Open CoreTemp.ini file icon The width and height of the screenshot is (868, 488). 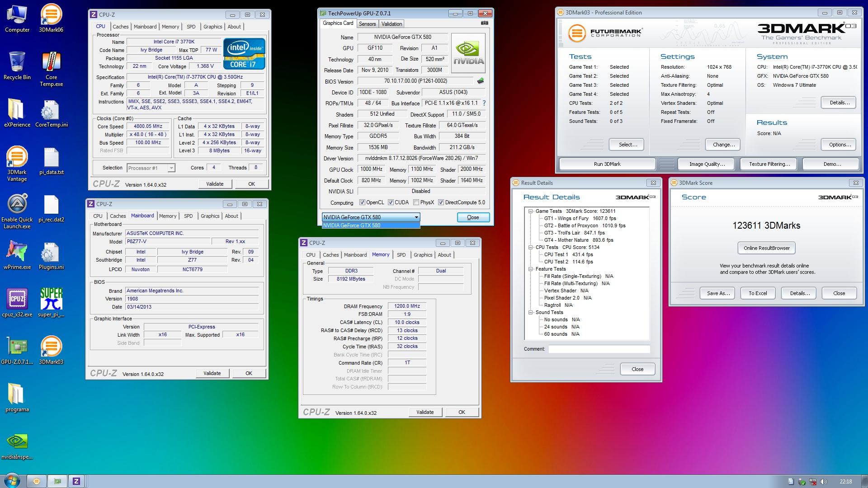[51, 113]
